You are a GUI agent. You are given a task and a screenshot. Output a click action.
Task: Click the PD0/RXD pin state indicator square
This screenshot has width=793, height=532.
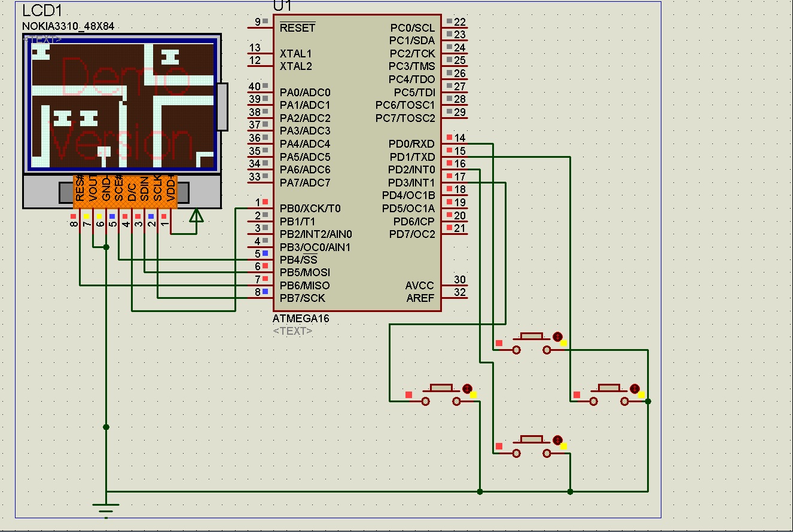pos(449,138)
